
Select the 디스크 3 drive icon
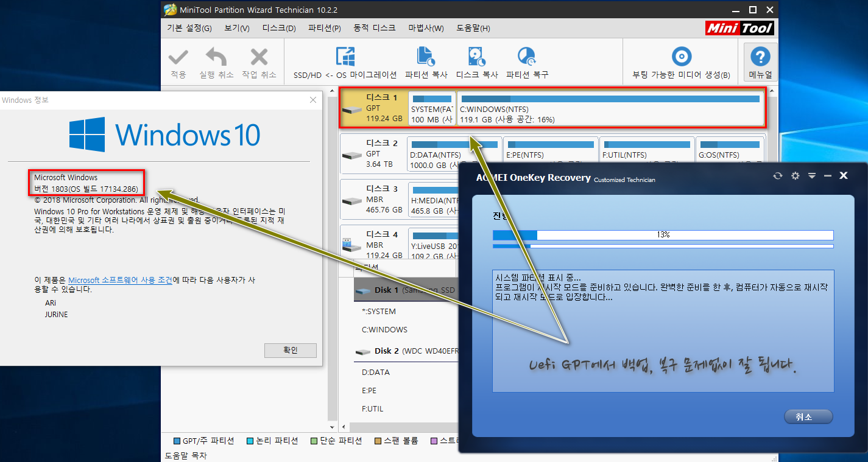click(x=351, y=201)
